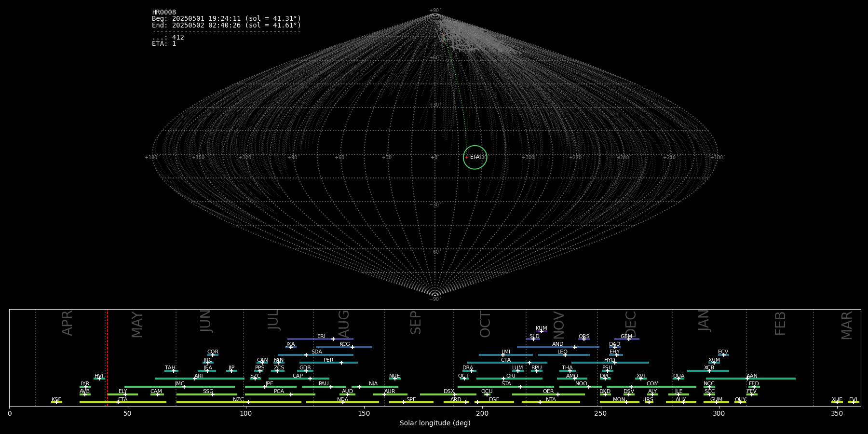Click the '-90°' latitude label below the map

tap(435, 299)
